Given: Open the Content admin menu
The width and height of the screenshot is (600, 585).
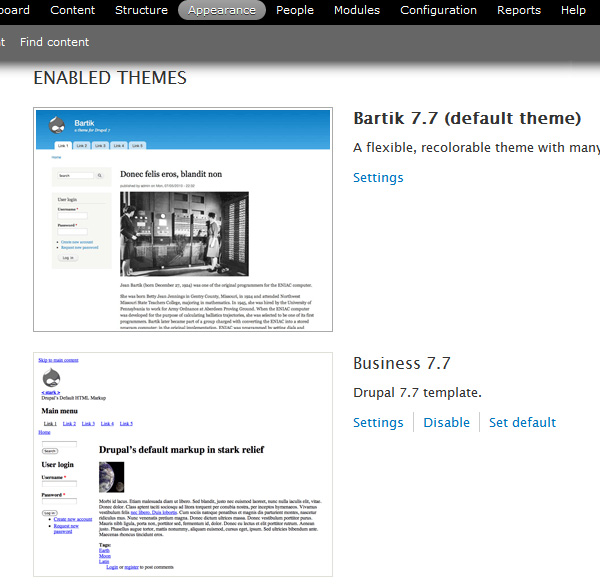Looking at the screenshot, I should point(72,10).
